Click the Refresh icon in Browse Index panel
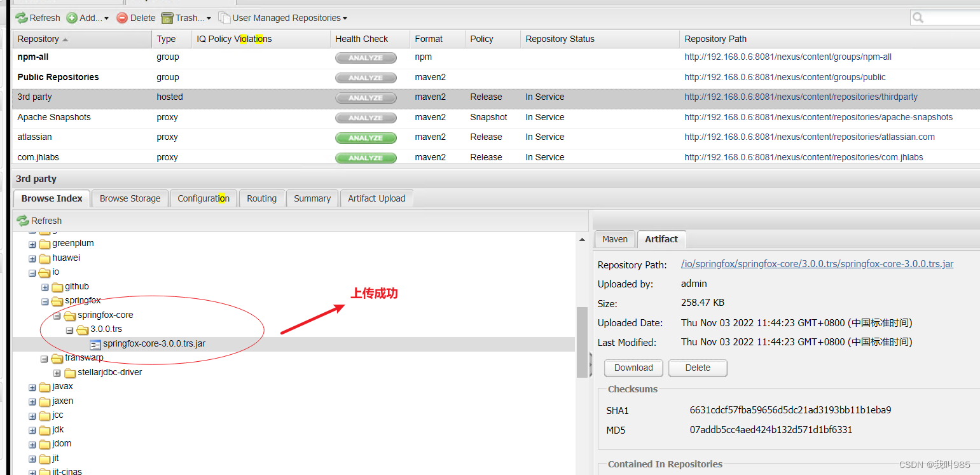Screen dimensions: 980x475 point(23,221)
